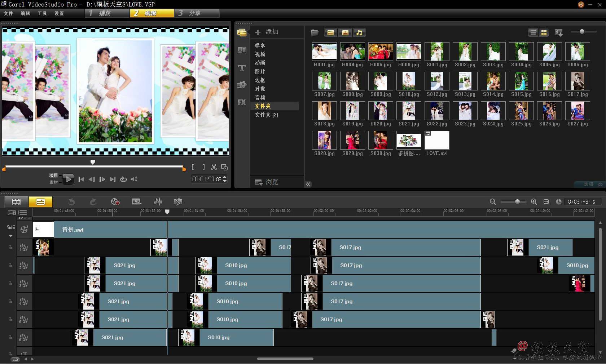Click the 添加 add folder button
Viewport: 606px width, 364px height.
click(x=267, y=32)
